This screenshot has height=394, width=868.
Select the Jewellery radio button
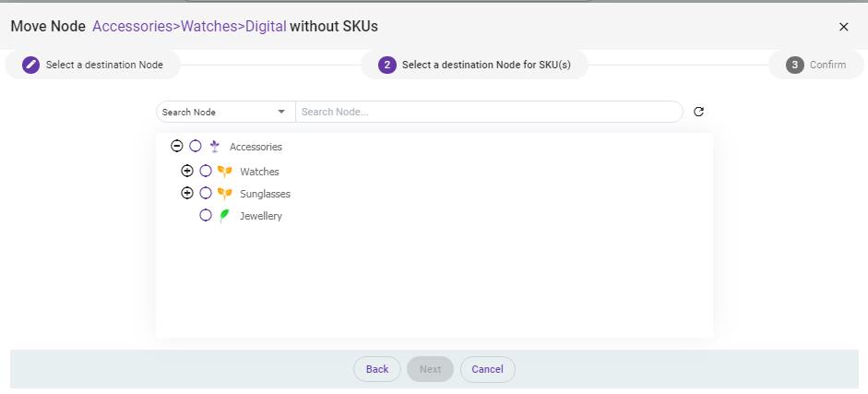[x=206, y=215]
